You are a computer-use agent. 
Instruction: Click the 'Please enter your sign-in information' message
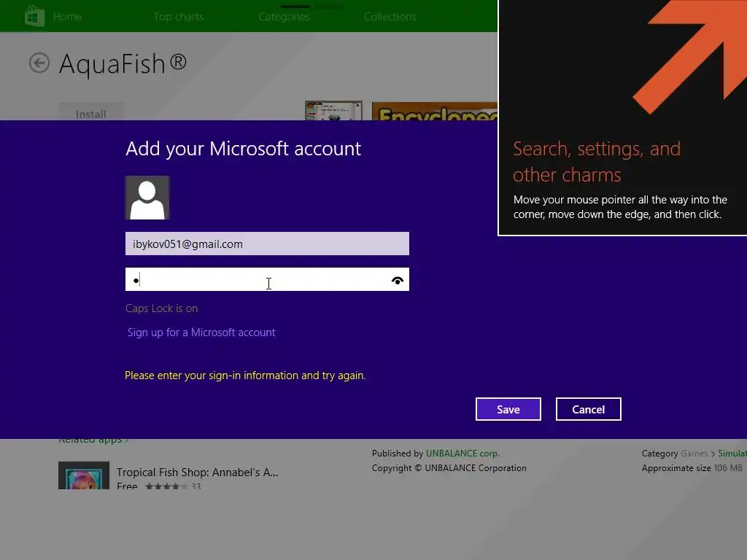pyautogui.click(x=245, y=376)
